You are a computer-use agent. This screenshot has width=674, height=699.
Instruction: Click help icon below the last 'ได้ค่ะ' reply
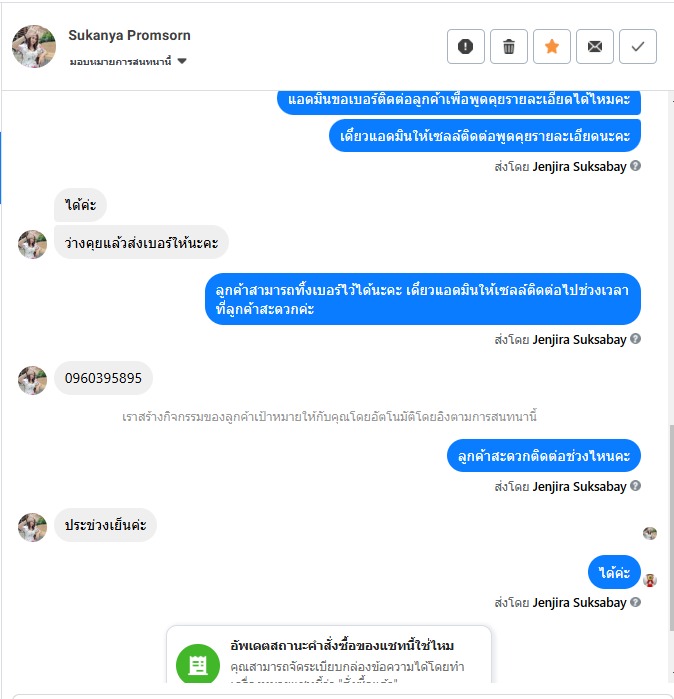point(636,602)
